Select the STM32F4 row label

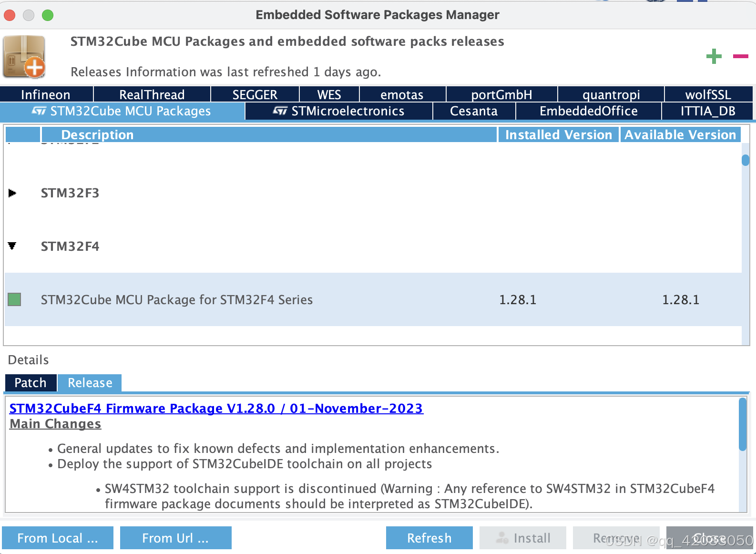pyautogui.click(x=70, y=246)
